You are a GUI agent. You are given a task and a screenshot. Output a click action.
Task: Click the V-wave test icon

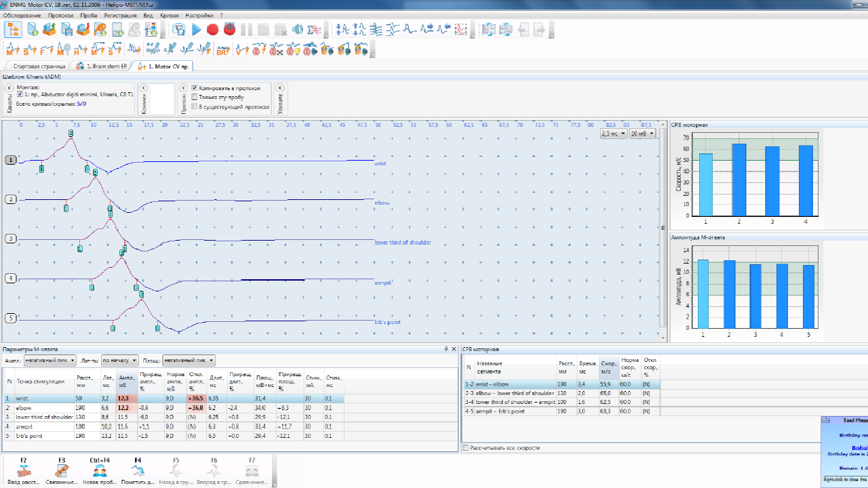[241, 49]
